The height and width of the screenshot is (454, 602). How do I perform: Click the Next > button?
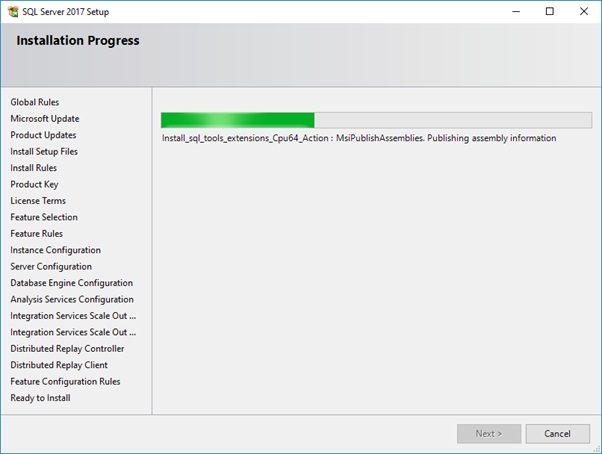click(489, 434)
